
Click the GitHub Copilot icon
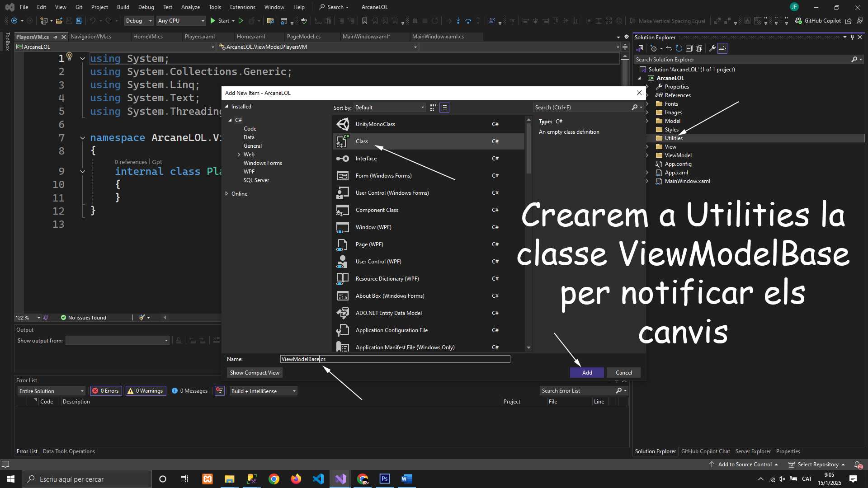pos(798,21)
